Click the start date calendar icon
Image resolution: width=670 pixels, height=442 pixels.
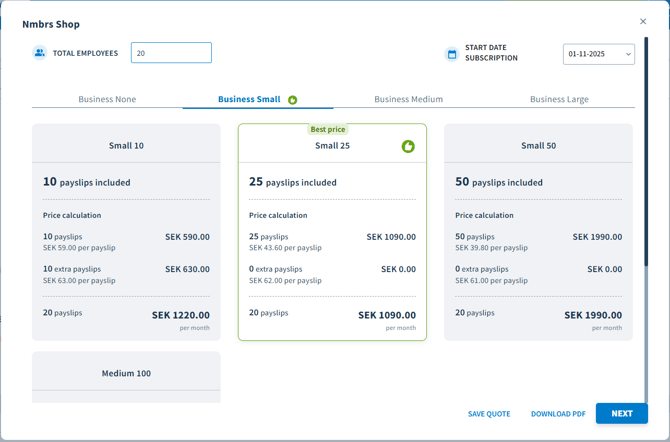tap(452, 54)
